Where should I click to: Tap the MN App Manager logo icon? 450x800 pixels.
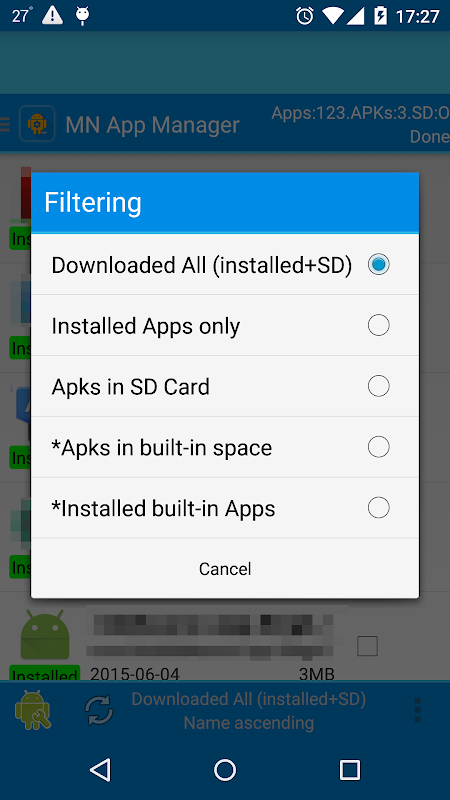37,123
